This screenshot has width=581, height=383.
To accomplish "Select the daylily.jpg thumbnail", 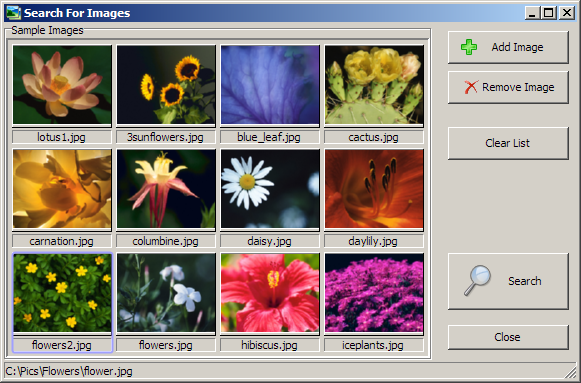I will click(374, 189).
